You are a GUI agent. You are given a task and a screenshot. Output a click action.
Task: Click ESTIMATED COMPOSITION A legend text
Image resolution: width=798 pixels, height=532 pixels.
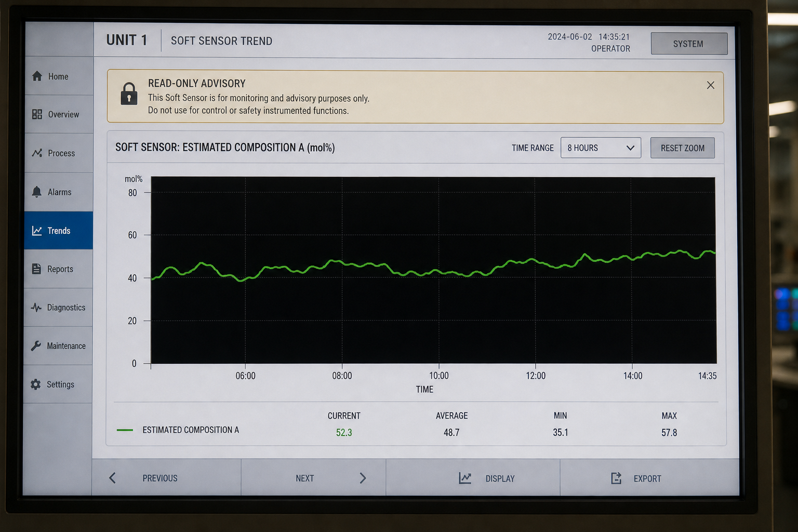tap(191, 430)
